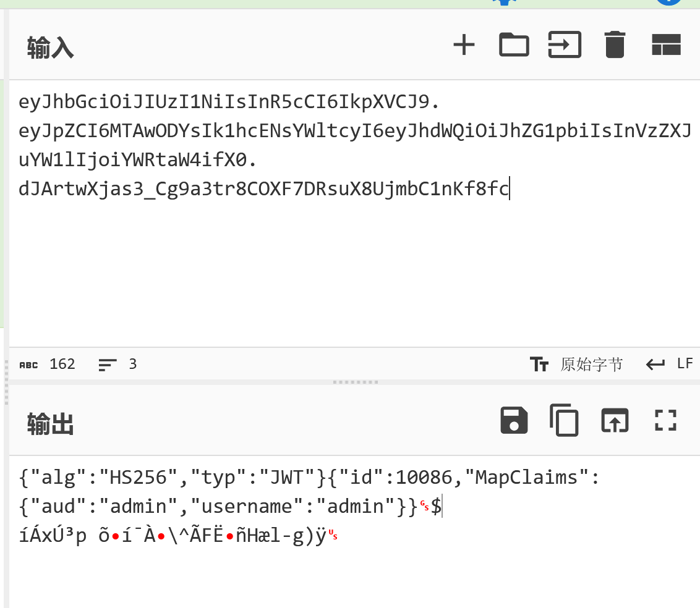Reset pane layout icon
The height and width of the screenshot is (608, 700).
coord(666,45)
